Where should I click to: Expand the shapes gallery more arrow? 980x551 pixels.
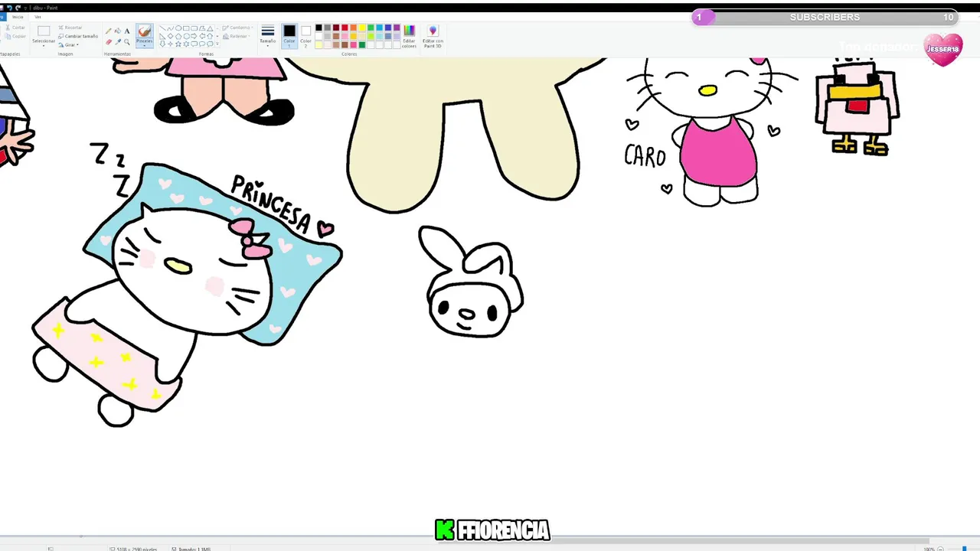click(217, 44)
